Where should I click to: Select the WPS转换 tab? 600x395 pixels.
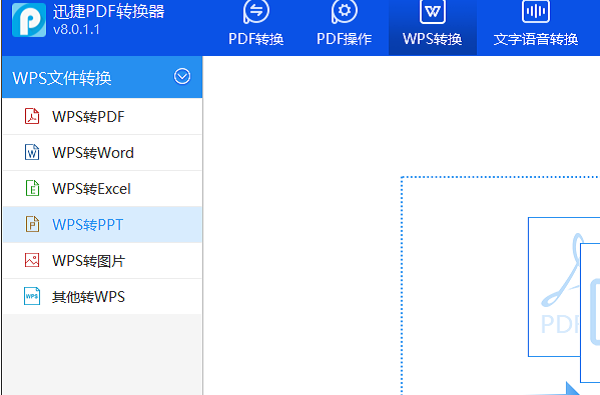[432, 28]
